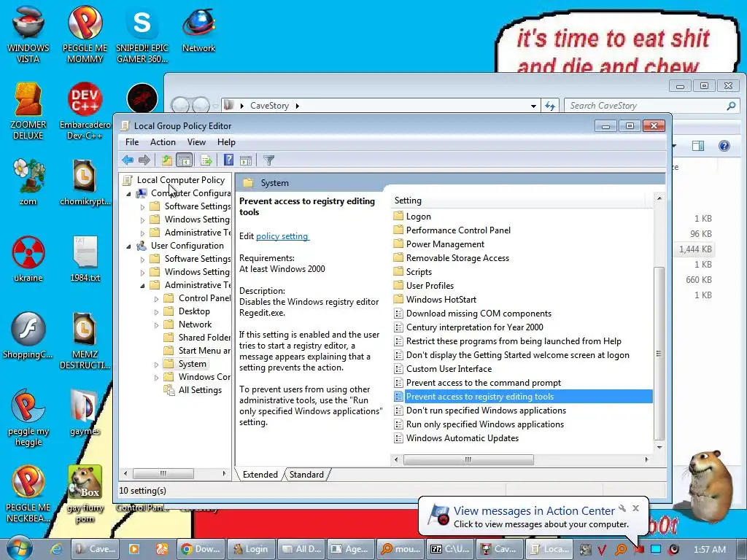Click the help icon in CaveStory window
The image size is (747, 560).
click(x=724, y=146)
